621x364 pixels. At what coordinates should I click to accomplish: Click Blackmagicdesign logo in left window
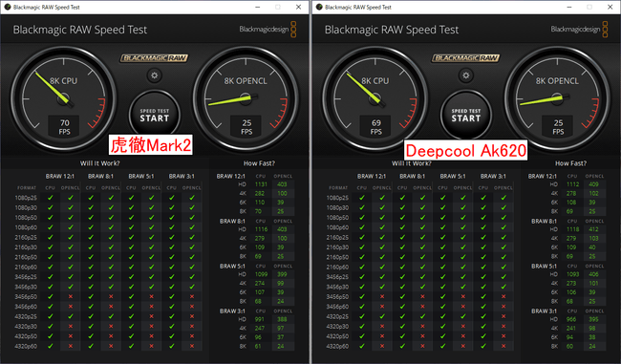point(268,30)
